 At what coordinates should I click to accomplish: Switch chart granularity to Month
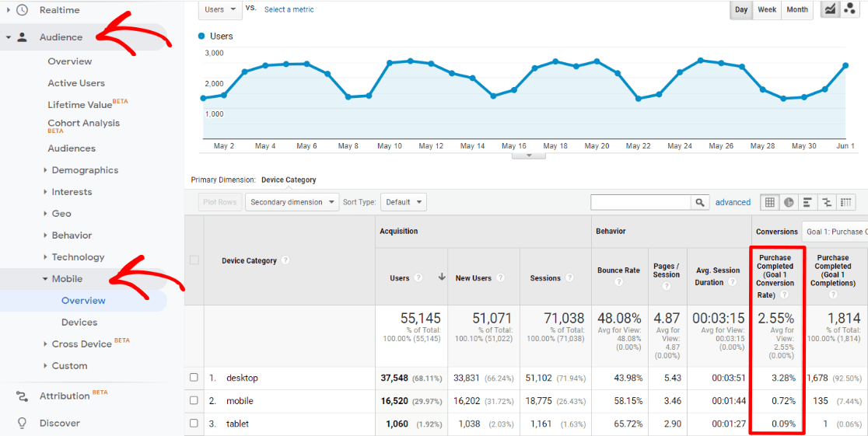click(x=797, y=9)
